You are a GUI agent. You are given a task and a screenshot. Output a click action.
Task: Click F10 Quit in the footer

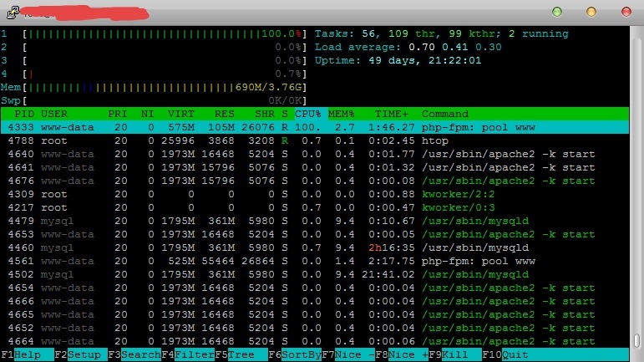[505, 354]
